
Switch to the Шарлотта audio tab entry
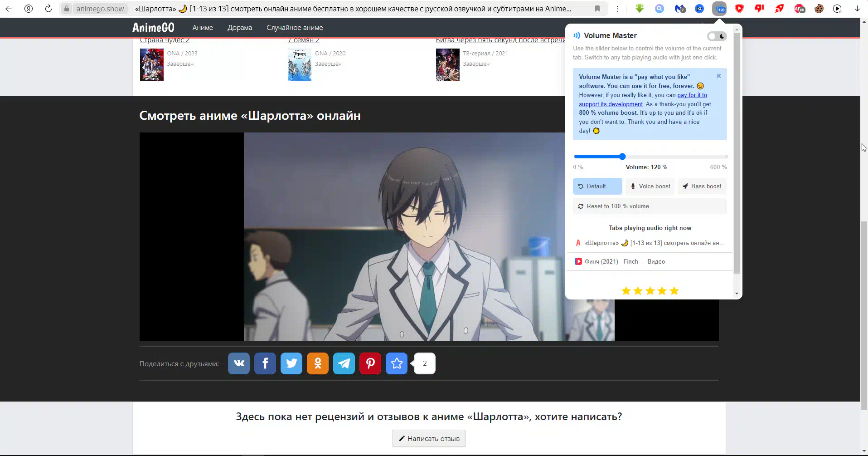click(650, 243)
